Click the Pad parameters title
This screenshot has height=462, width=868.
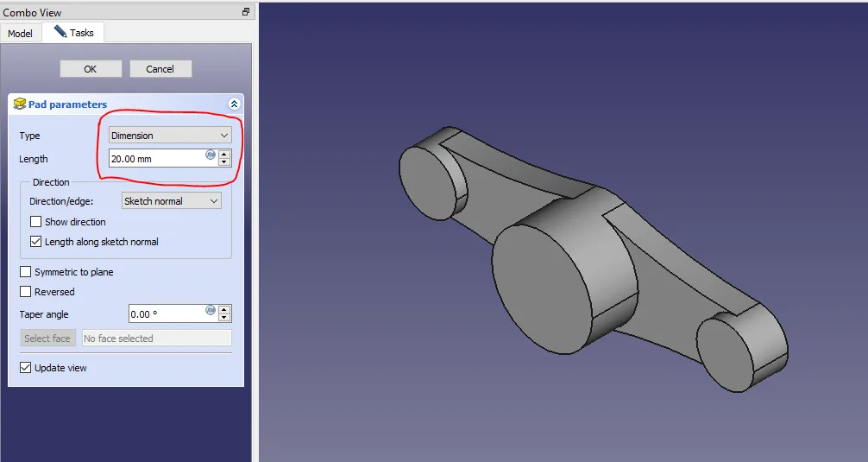(67, 104)
